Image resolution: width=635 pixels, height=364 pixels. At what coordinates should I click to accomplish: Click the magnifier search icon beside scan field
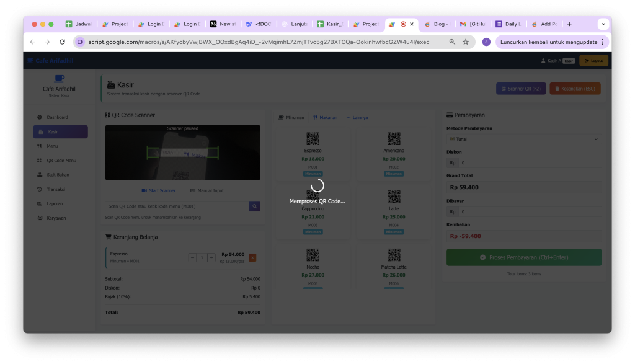[254, 206]
